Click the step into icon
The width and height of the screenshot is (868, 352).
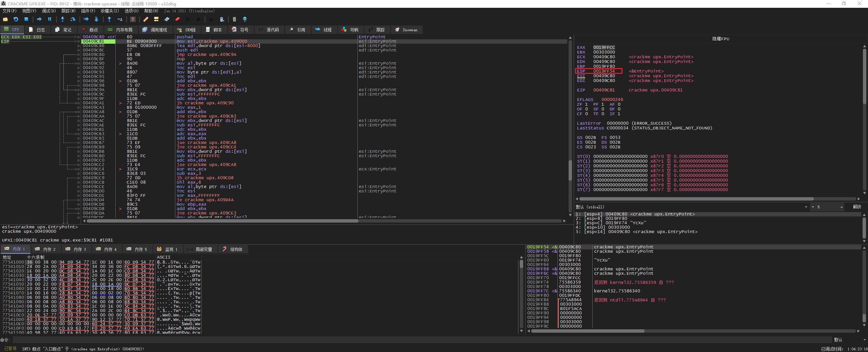62,19
